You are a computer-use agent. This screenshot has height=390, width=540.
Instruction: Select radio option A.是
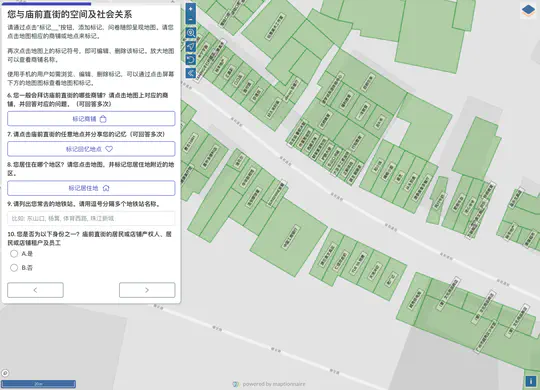click(x=14, y=254)
